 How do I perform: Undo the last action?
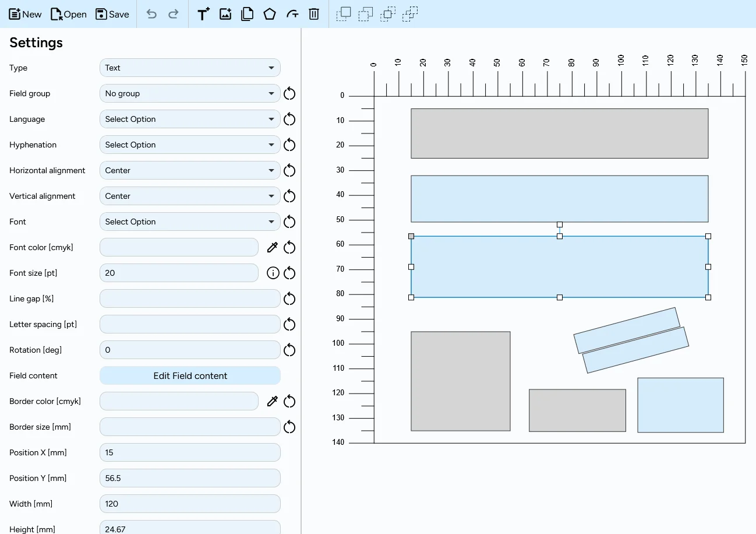[151, 14]
